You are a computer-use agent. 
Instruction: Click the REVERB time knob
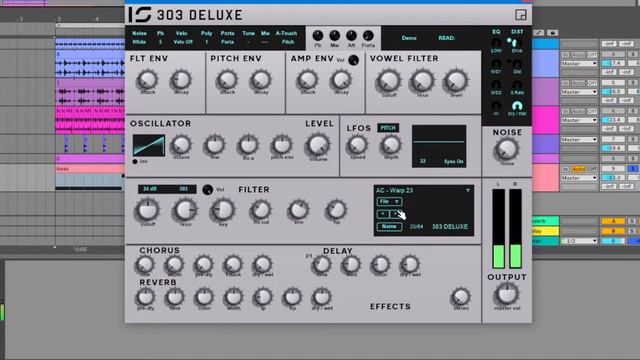point(175,297)
